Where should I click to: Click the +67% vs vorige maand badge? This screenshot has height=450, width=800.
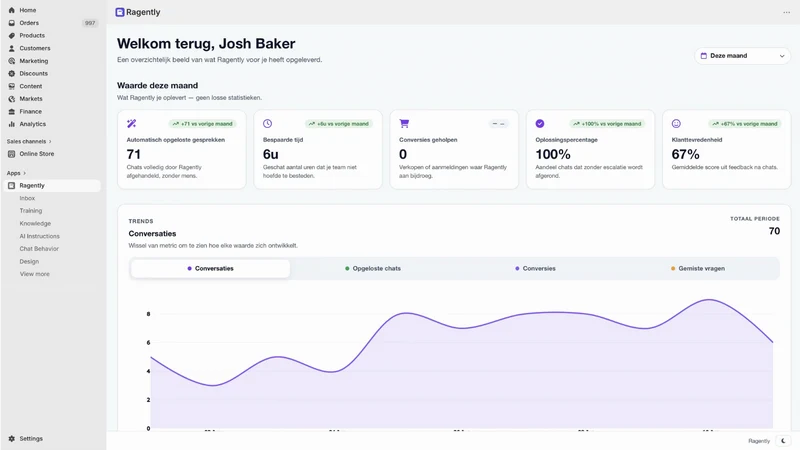745,123
